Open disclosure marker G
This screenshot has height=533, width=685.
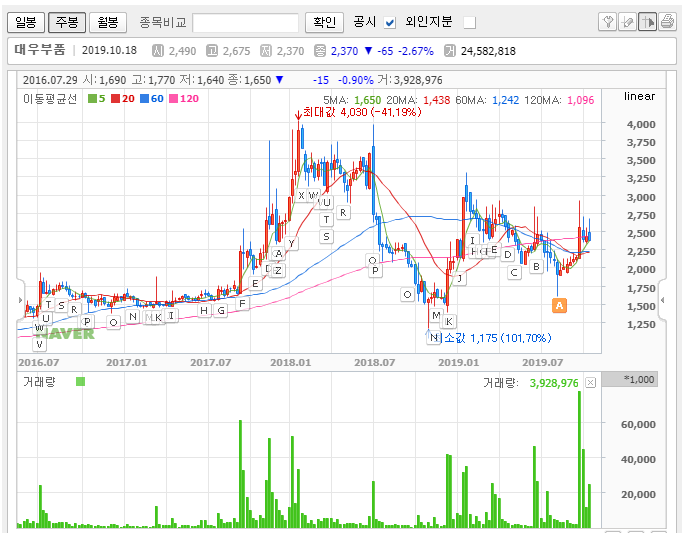[221, 310]
